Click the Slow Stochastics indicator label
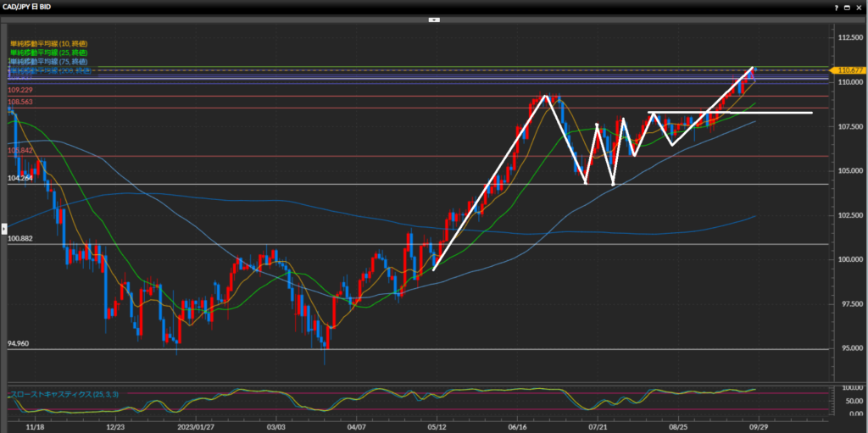Screen dimensions: 868x433 [x=50, y=394]
